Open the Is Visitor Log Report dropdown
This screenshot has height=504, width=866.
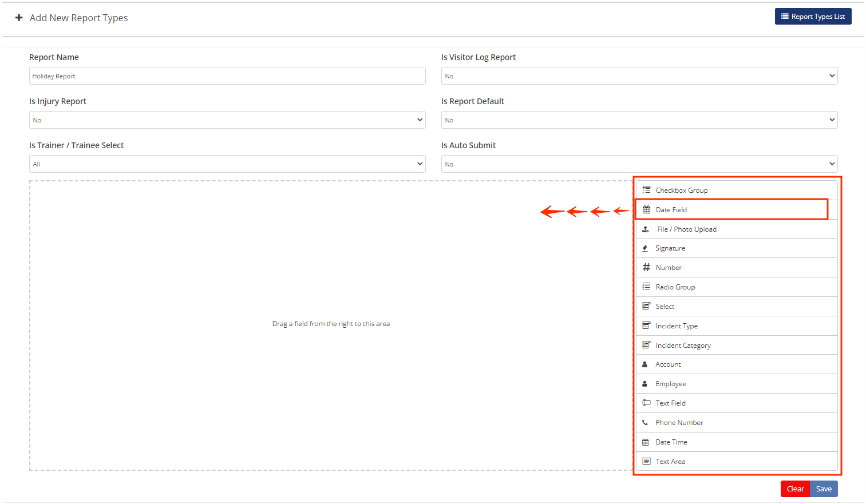pos(639,76)
